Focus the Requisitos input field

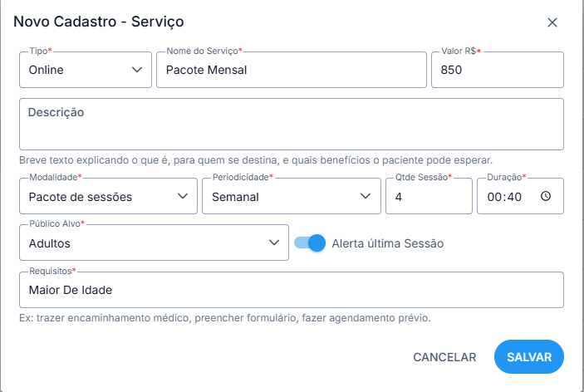point(291,290)
